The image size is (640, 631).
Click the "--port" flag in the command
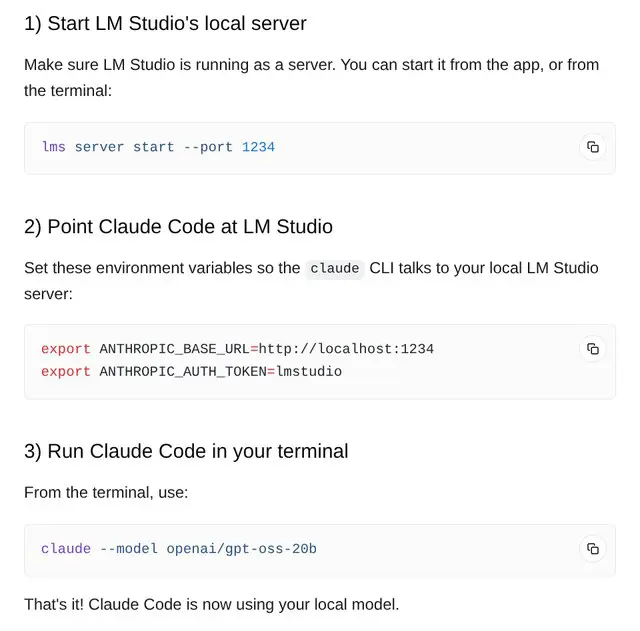pyautogui.click(x=208, y=147)
